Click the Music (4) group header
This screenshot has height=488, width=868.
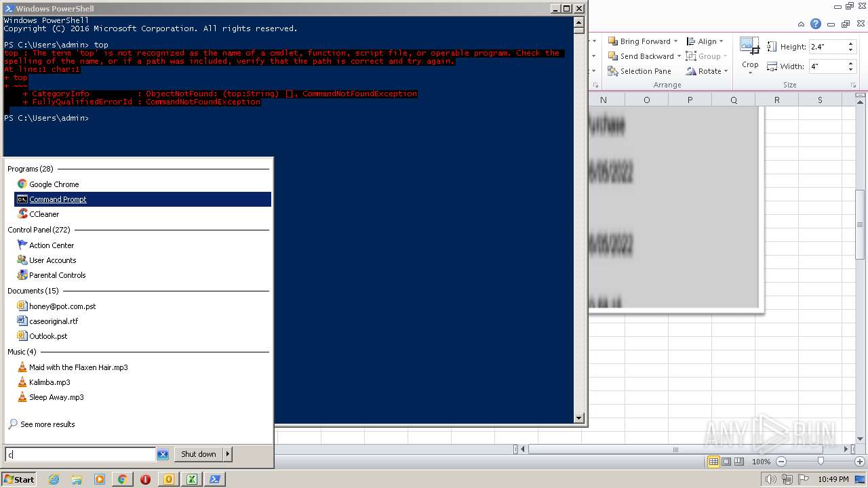[x=22, y=352]
